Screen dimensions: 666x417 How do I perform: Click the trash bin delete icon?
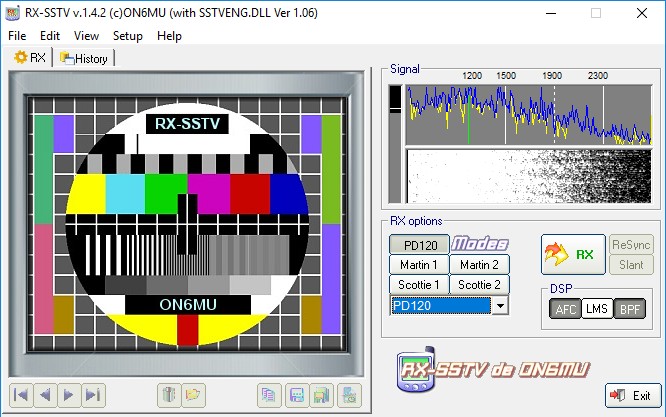[169, 395]
